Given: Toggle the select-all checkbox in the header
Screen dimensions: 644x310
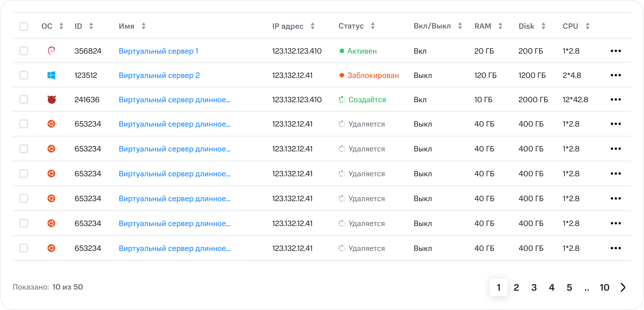Looking at the screenshot, I should click(24, 27).
